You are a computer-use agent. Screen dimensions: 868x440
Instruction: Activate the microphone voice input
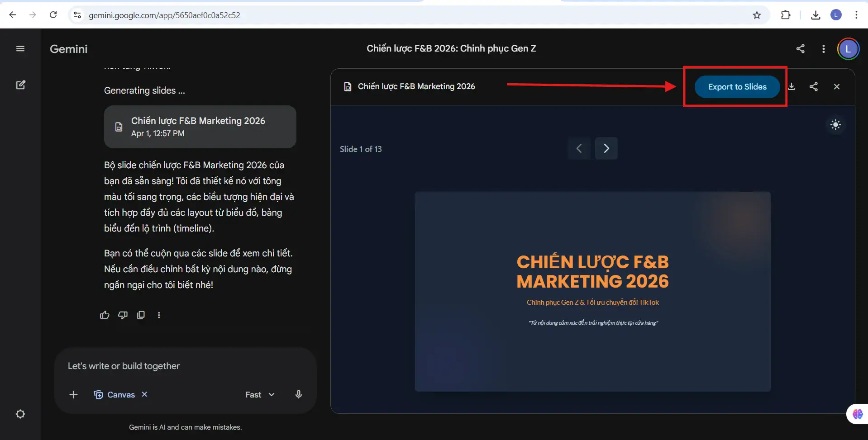298,394
